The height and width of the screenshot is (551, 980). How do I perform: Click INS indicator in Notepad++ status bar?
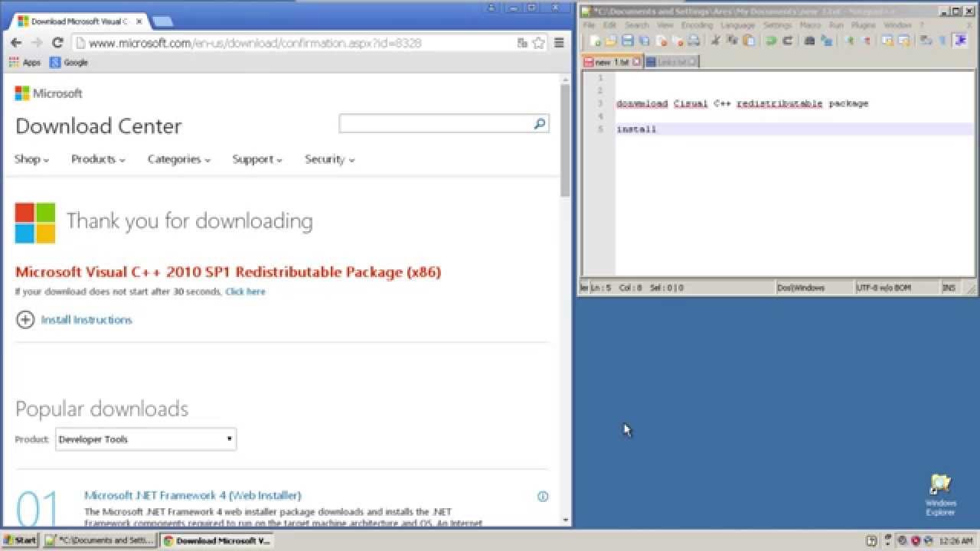tap(950, 288)
